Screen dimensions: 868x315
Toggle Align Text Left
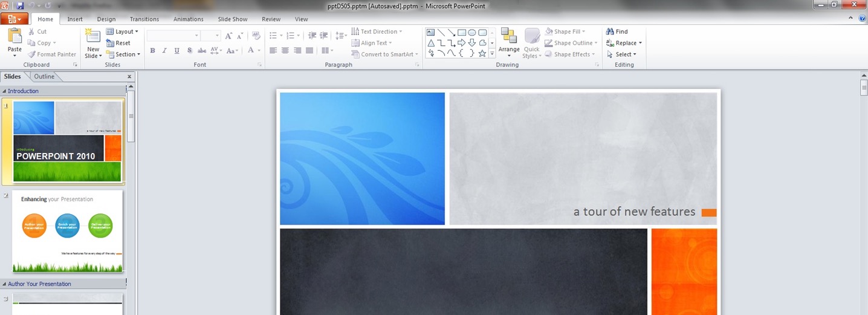coord(273,51)
